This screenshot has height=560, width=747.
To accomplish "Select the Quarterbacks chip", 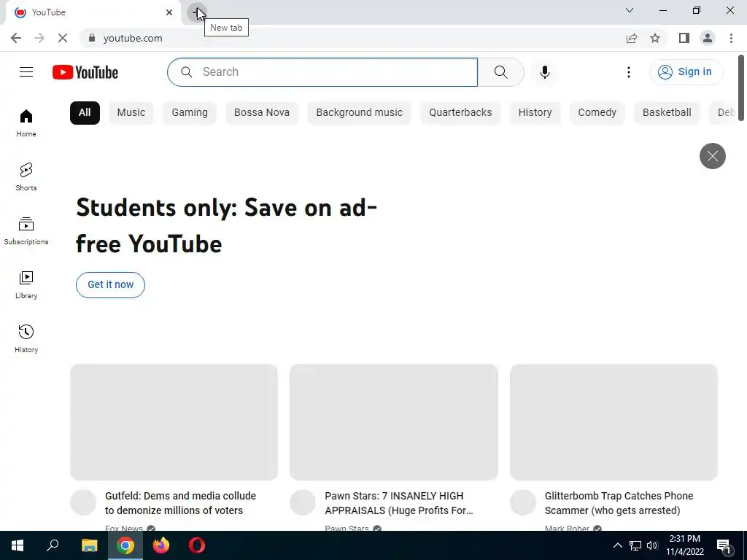I will [x=460, y=113].
